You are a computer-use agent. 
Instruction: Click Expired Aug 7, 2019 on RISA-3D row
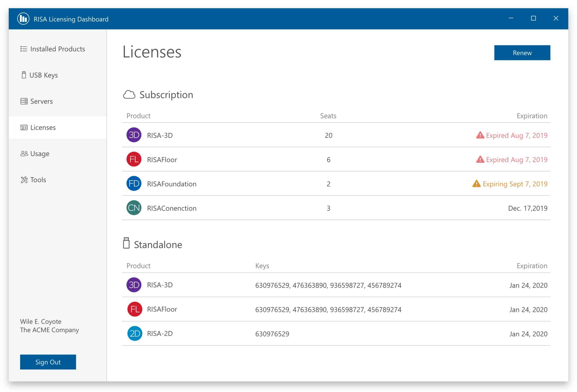tap(517, 135)
